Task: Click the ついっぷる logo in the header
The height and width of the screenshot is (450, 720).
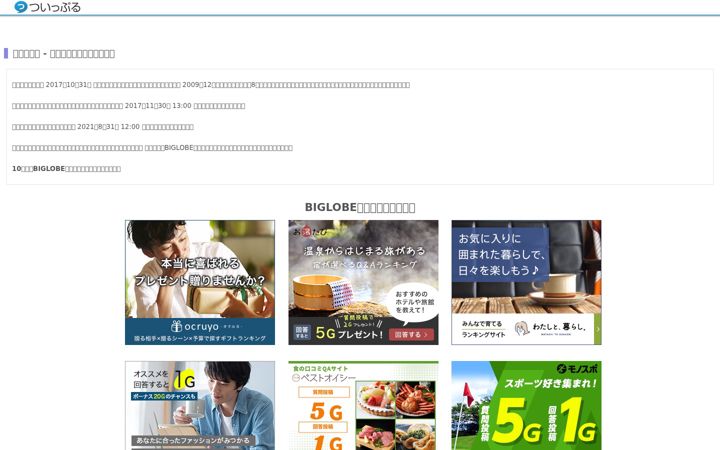Action: (x=47, y=7)
